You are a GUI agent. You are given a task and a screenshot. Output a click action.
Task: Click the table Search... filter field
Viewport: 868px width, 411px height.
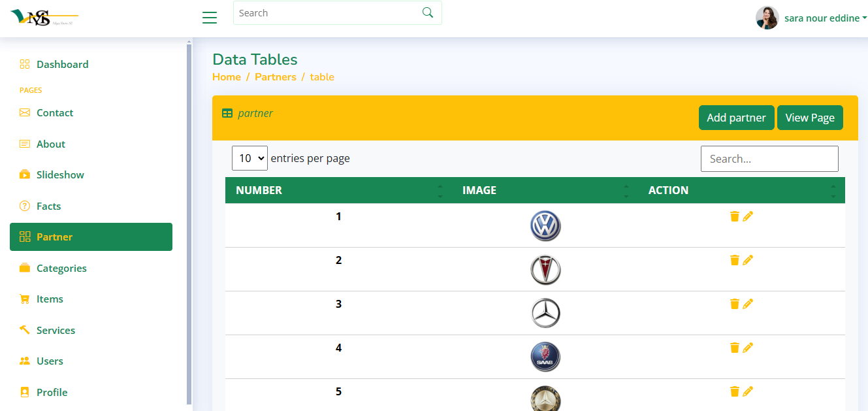pyautogui.click(x=769, y=159)
